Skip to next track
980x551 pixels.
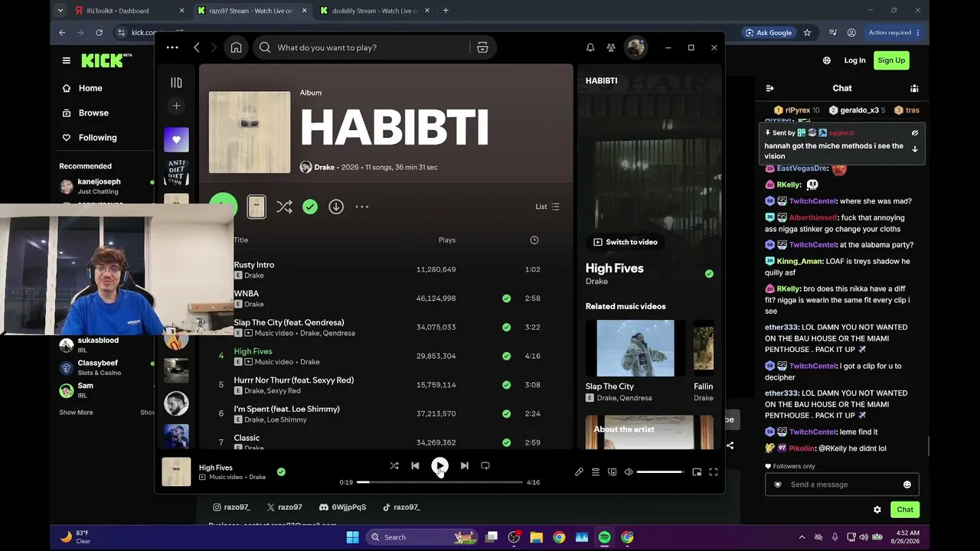click(465, 465)
